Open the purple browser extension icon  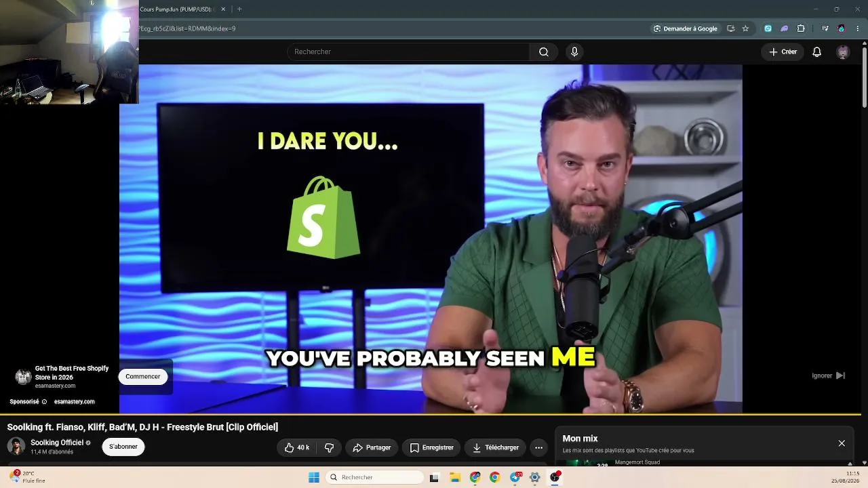(x=785, y=28)
